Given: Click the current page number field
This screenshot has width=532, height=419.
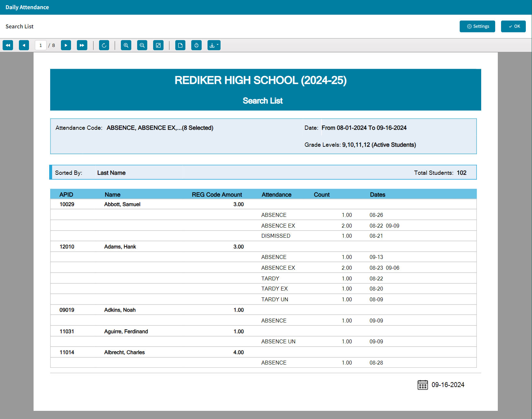Looking at the screenshot, I should 40,45.
